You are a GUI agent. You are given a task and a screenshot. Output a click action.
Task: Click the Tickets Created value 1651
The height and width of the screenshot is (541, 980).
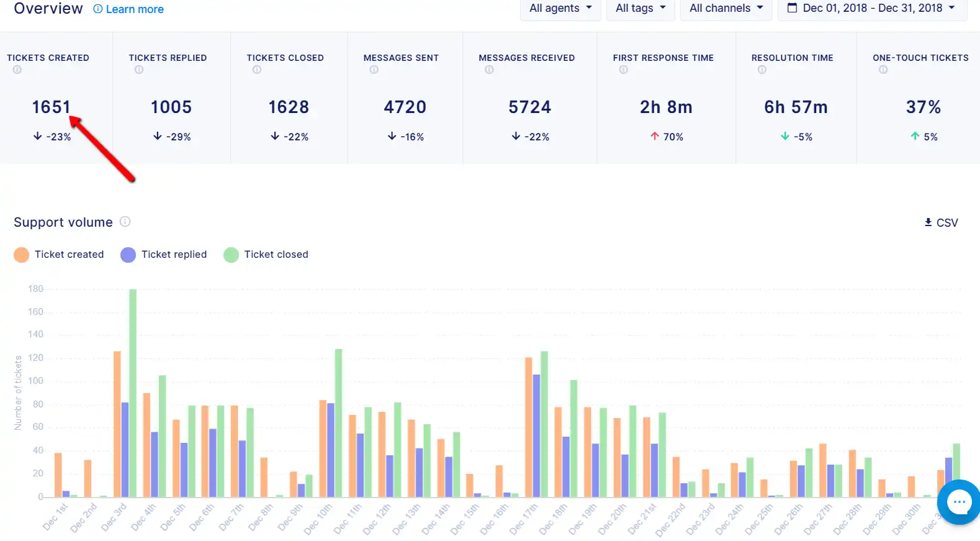tap(52, 107)
